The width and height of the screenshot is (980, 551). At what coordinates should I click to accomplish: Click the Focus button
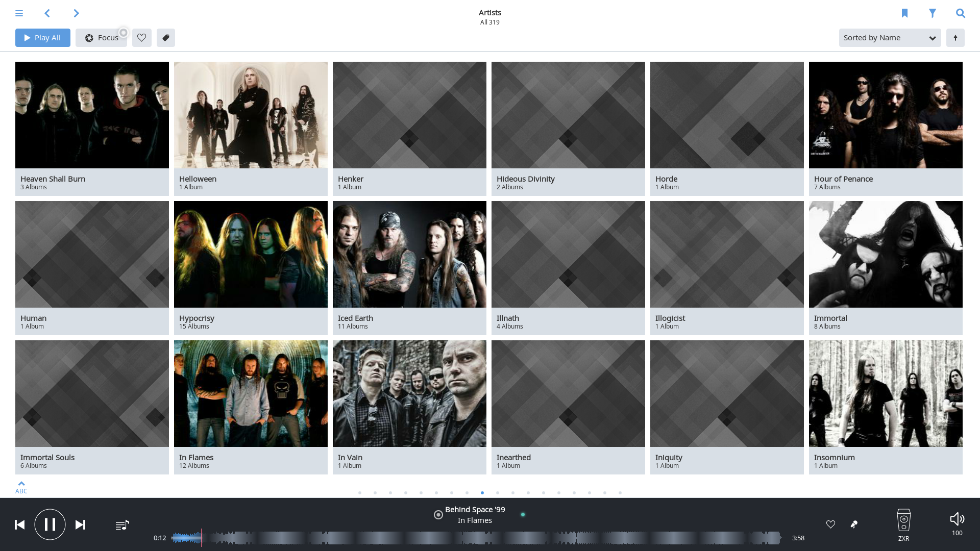click(x=101, y=38)
